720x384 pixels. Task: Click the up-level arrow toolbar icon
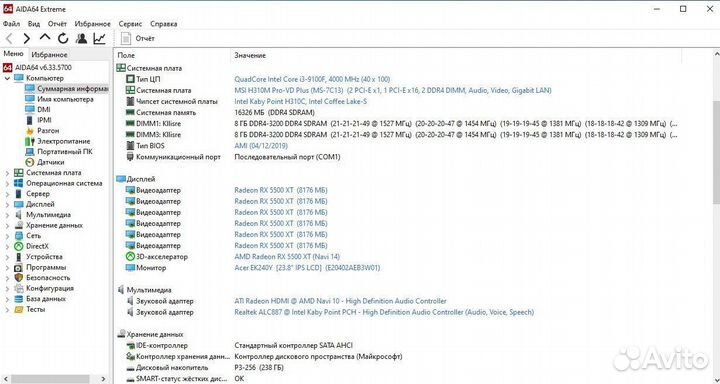coord(45,38)
